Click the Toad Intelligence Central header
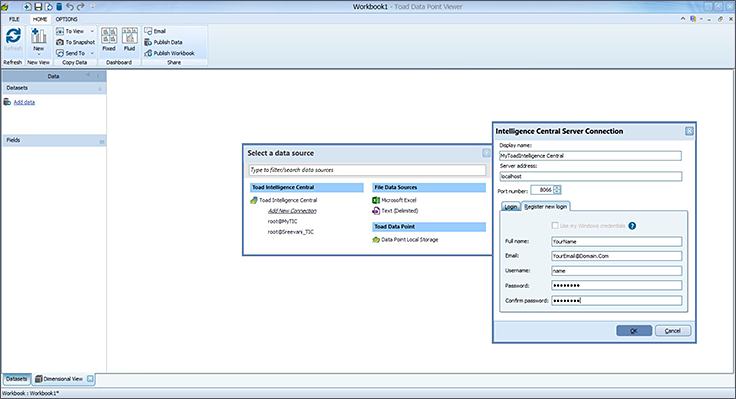736x399 pixels. (307, 188)
